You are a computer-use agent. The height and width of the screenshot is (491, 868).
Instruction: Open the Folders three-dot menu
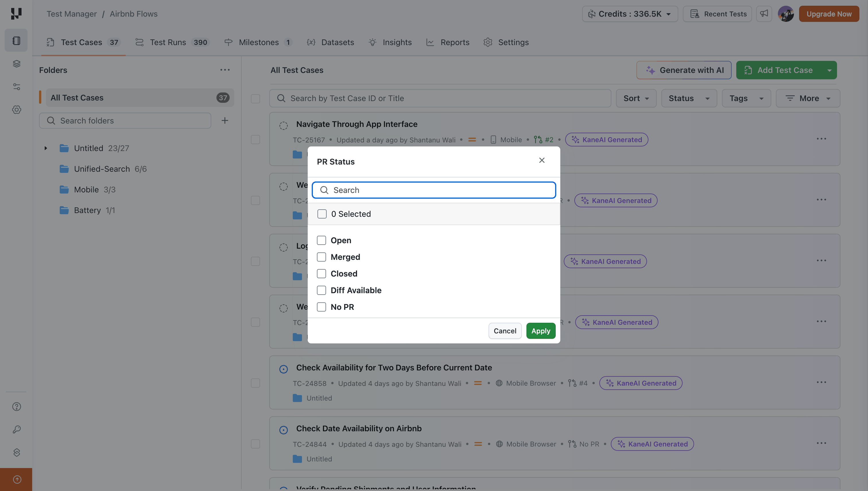(x=225, y=70)
